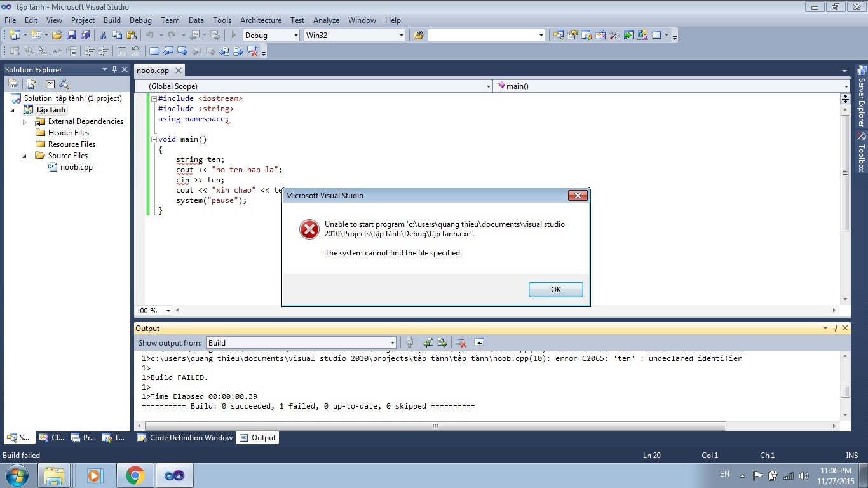Click the Find in Files icon

tap(418, 36)
